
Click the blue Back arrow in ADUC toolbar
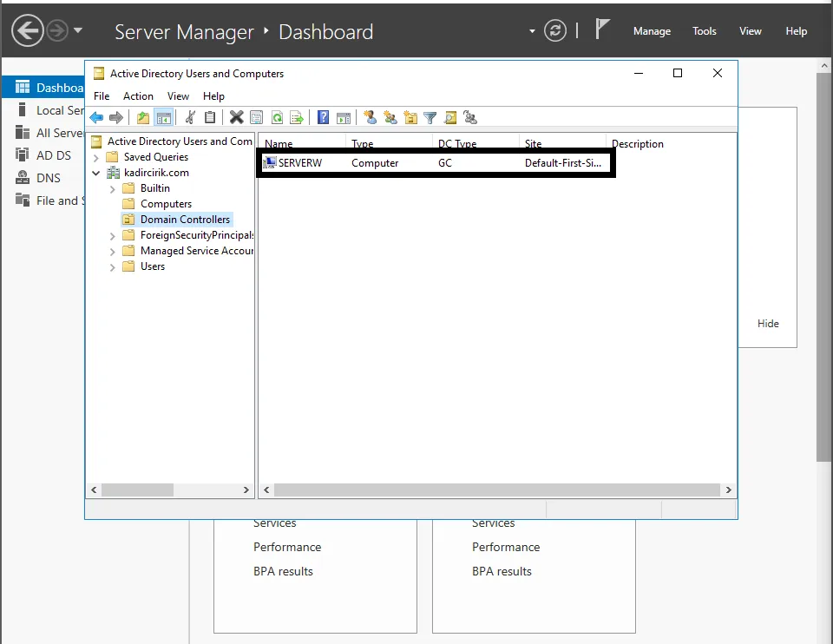coord(96,118)
